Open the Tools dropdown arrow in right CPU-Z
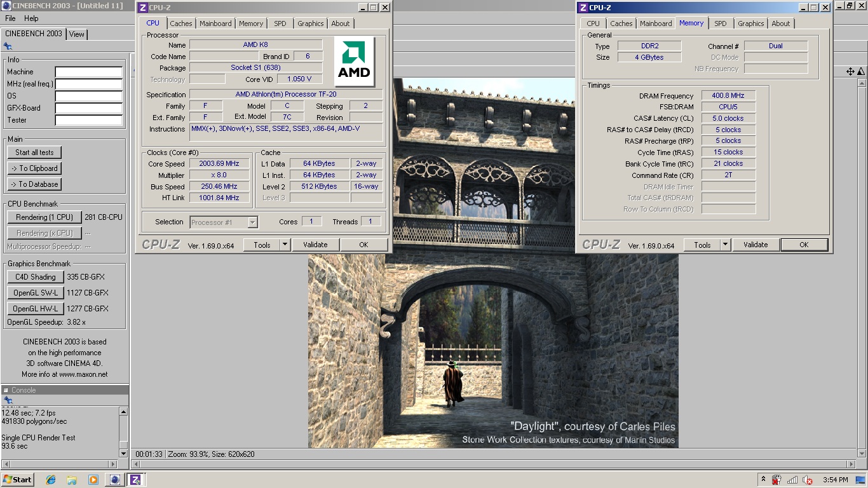The image size is (868, 488). (725, 245)
